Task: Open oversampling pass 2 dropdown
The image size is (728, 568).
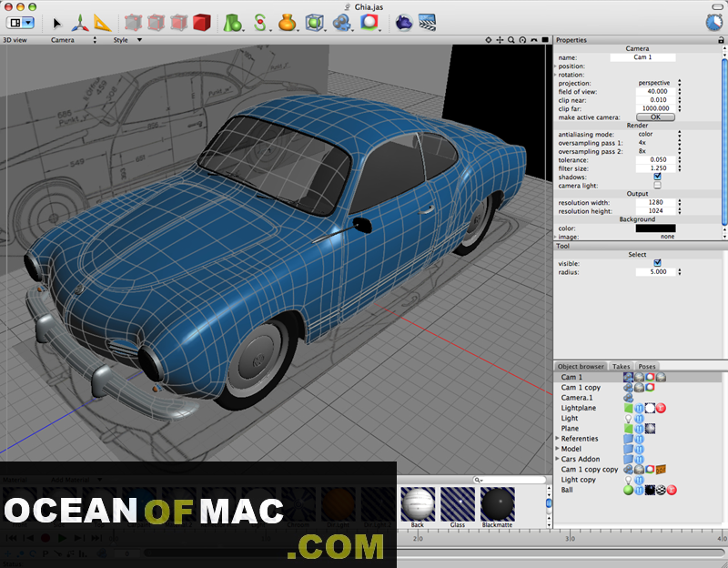Action: [x=659, y=151]
